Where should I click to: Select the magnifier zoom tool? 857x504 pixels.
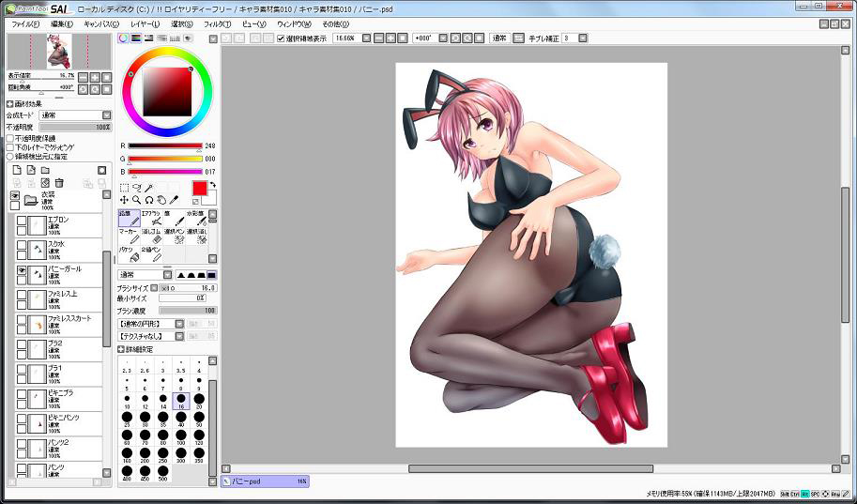pos(137,200)
